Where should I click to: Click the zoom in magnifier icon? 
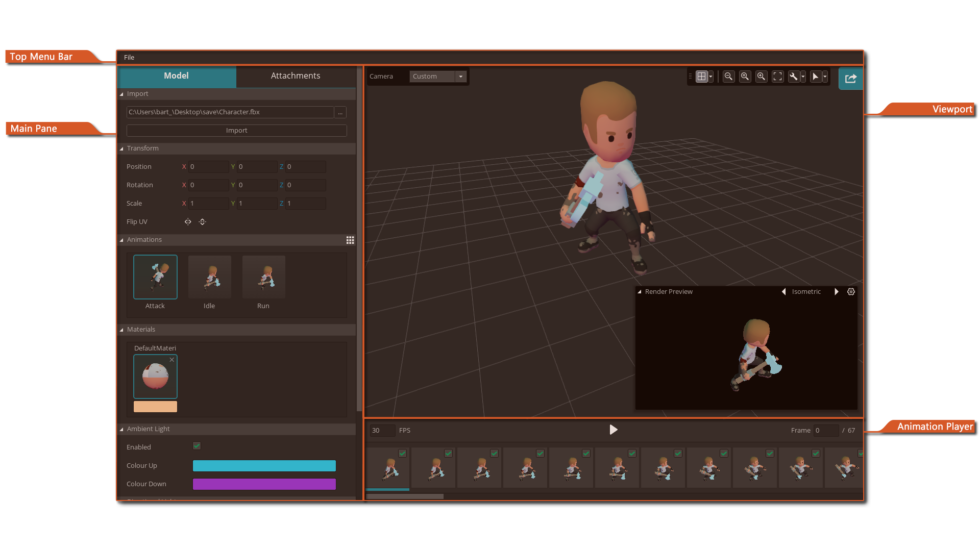762,77
